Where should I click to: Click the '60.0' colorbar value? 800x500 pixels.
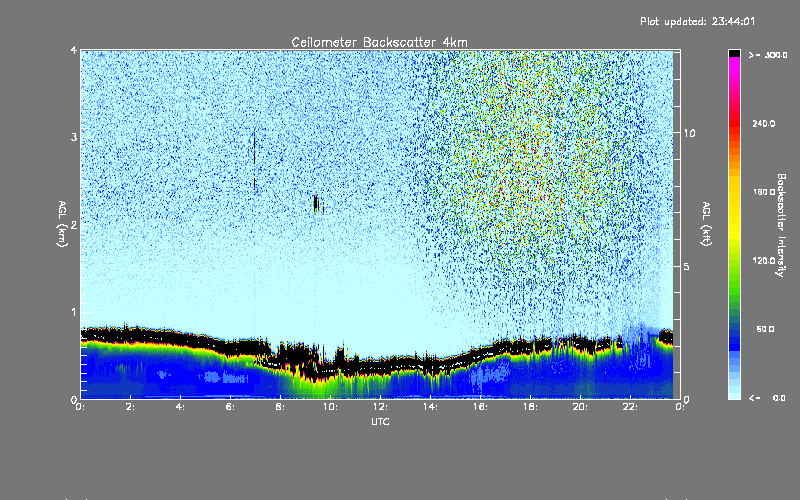tap(765, 329)
